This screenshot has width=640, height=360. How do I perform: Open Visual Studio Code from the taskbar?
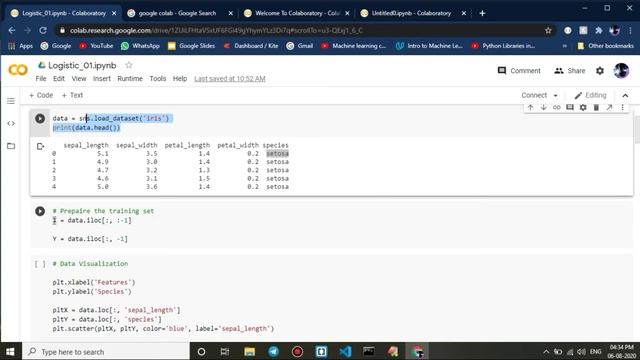pyautogui.click(x=345, y=352)
